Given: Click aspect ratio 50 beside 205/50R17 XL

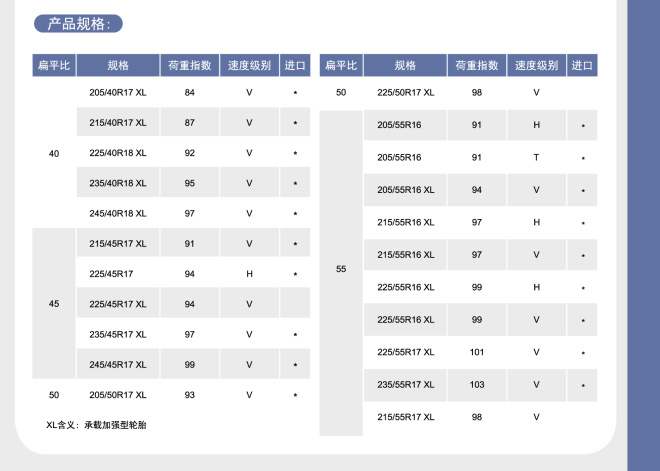Looking at the screenshot, I should 54,395.
